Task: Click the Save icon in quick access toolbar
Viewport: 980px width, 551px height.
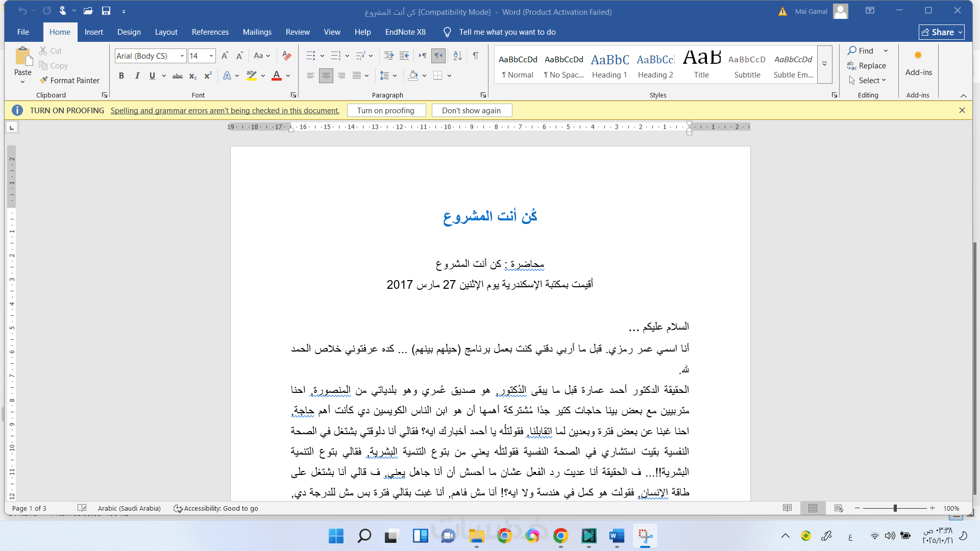Action: [106, 11]
